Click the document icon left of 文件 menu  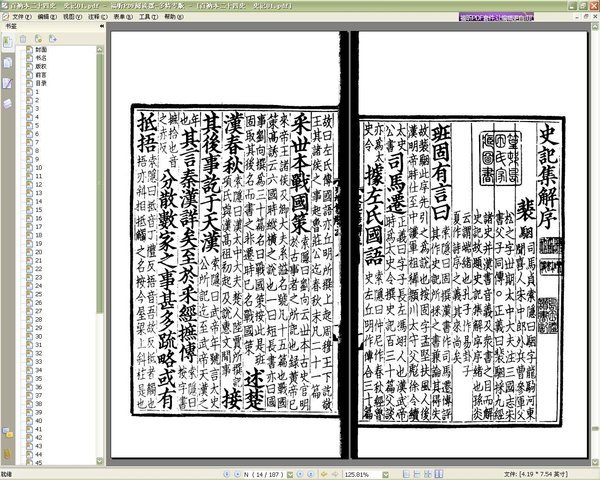5,17
